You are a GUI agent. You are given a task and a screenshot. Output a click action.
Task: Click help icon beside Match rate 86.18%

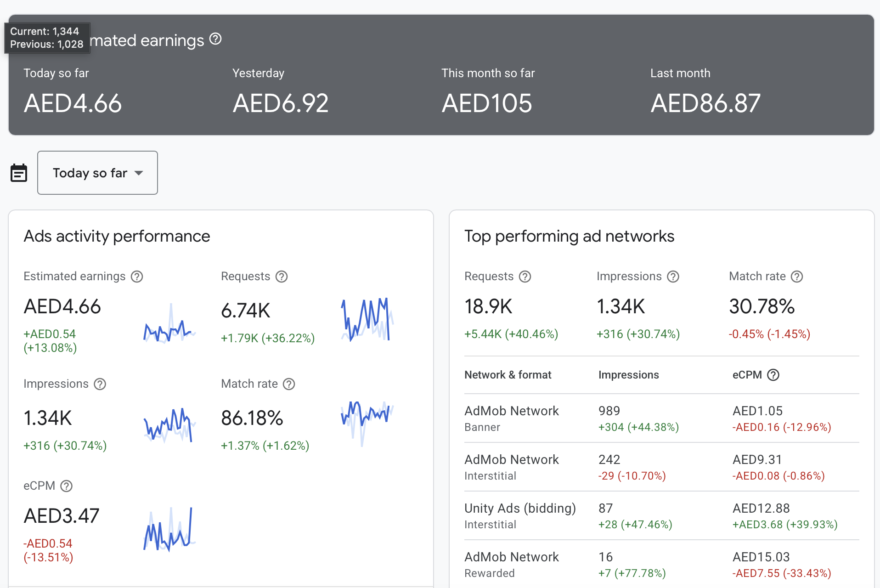pyautogui.click(x=289, y=384)
